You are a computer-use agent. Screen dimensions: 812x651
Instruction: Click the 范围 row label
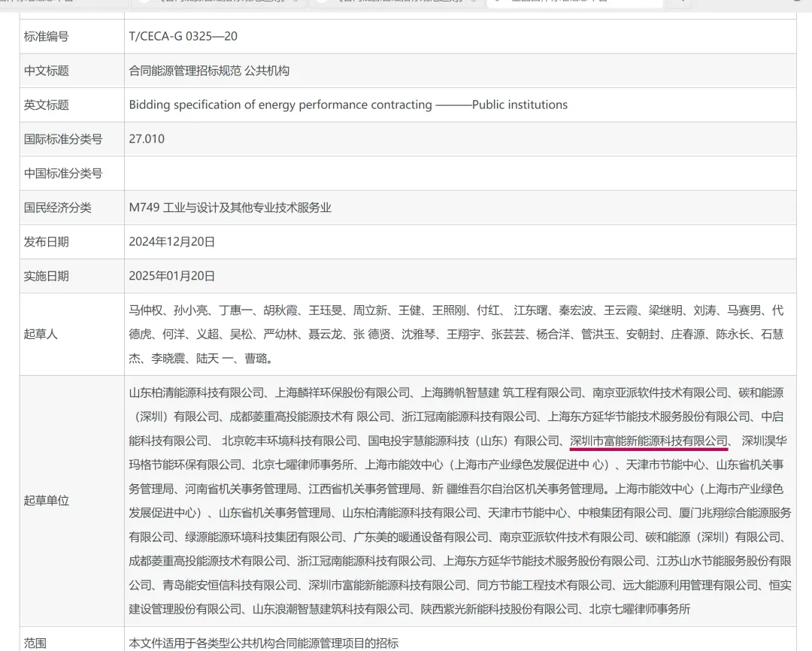pos(35,643)
